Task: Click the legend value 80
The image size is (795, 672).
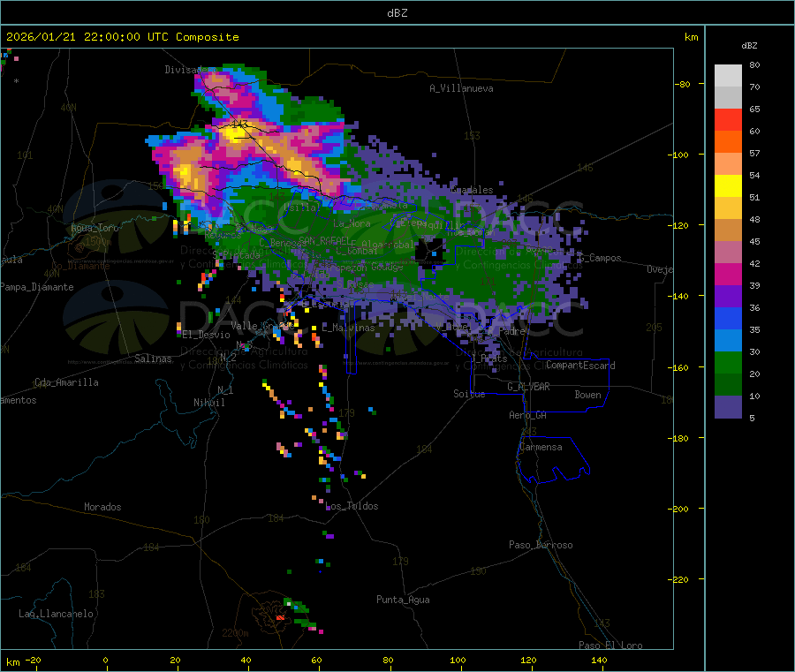Action: (x=754, y=64)
